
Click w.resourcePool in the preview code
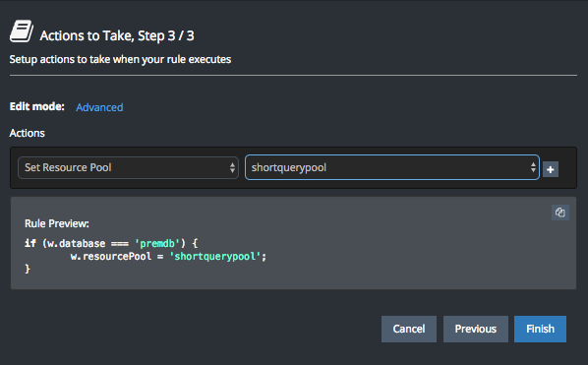coord(111,257)
